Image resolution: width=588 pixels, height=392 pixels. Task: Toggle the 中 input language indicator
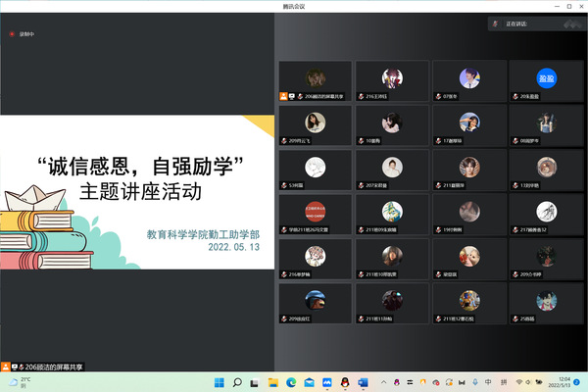coord(489,381)
